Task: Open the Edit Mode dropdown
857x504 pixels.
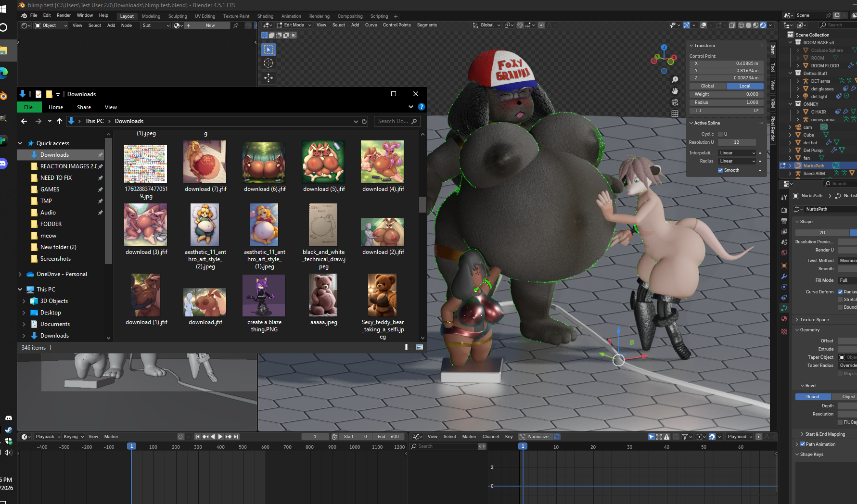Action: click(294, 25)
